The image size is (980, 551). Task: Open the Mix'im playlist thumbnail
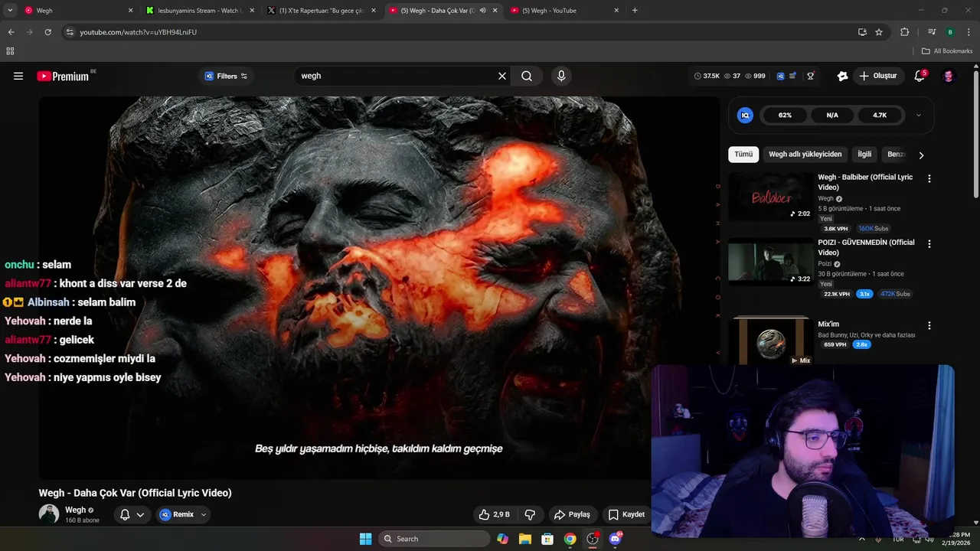point(770,341)
